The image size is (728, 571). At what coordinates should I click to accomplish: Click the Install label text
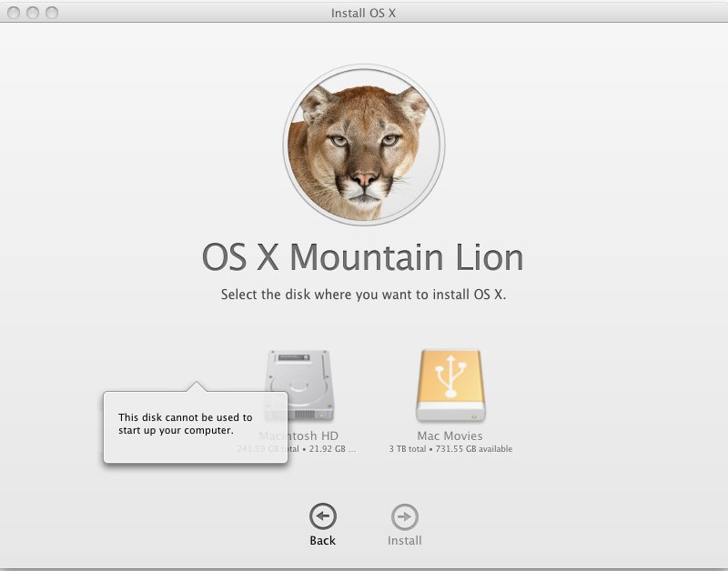405,541
